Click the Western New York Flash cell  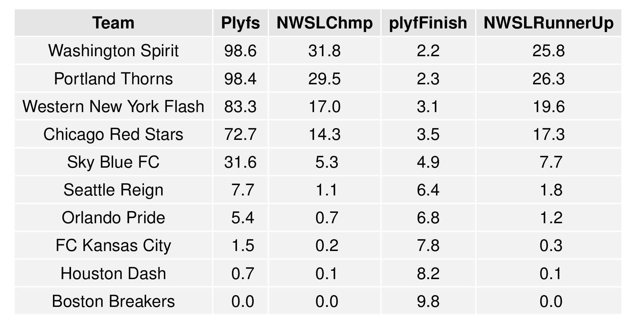(113, 107)
